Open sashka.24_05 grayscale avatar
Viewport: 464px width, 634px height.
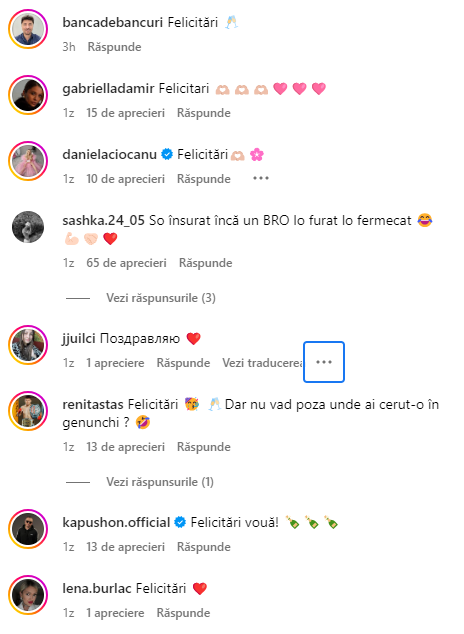pos(28,227)
